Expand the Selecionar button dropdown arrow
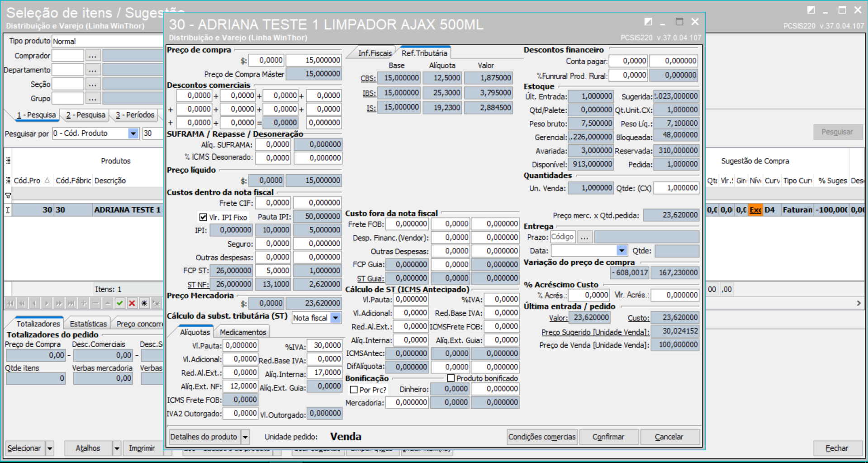Screen dimensions: 868x463 click(x=50, y=448)
